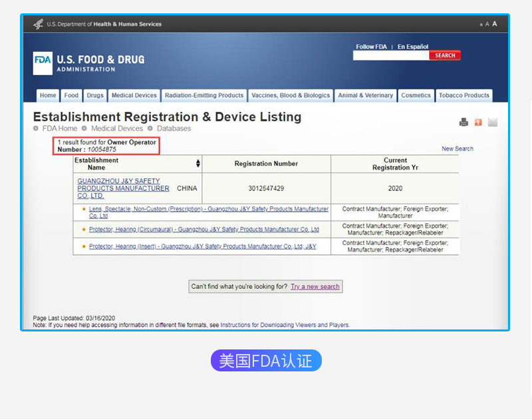Click the New Search link
The height and width of the screenshot is (420, 532).
pyautogui.click(x=458, y=148)
